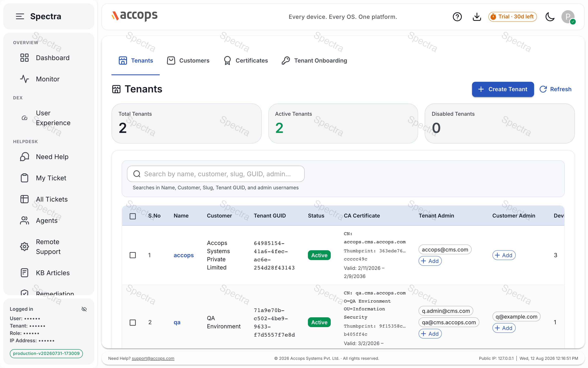Toggle visibility of logged-in details
The height and width of the screenshot is (368, 588).
pos(84,309)
